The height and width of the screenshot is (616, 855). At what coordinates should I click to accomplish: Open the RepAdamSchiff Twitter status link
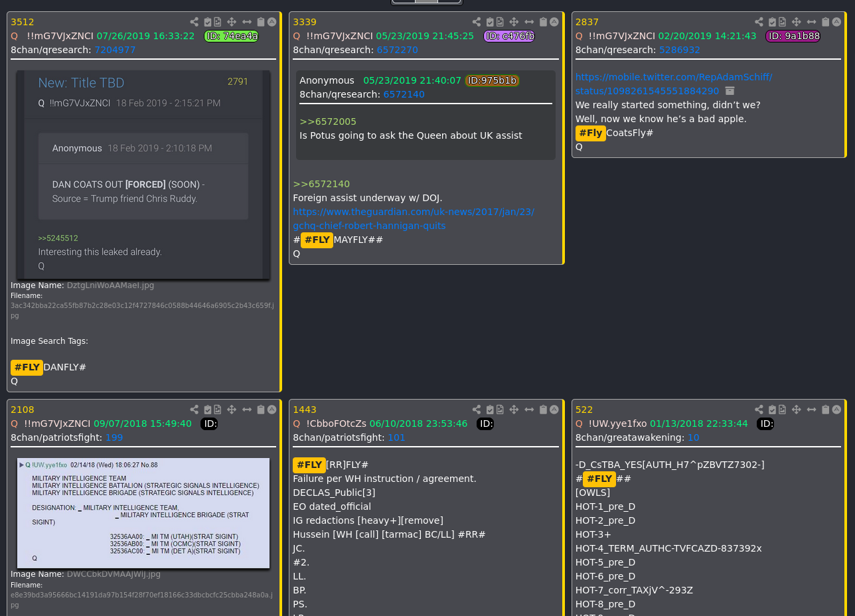(x=674, y=84)
